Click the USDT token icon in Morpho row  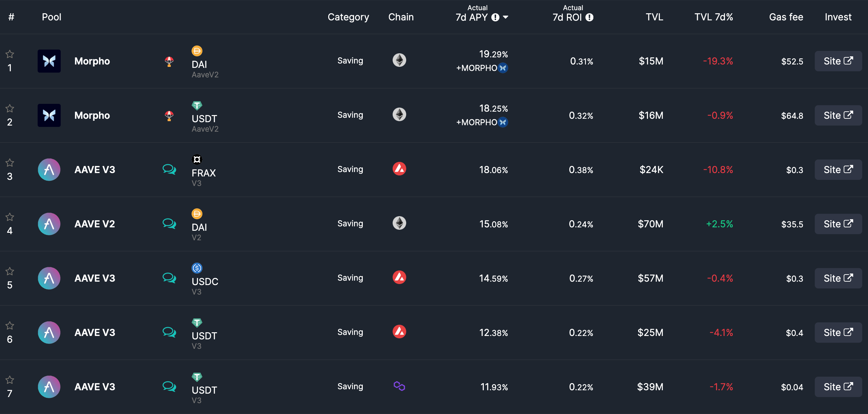(197, 106)
